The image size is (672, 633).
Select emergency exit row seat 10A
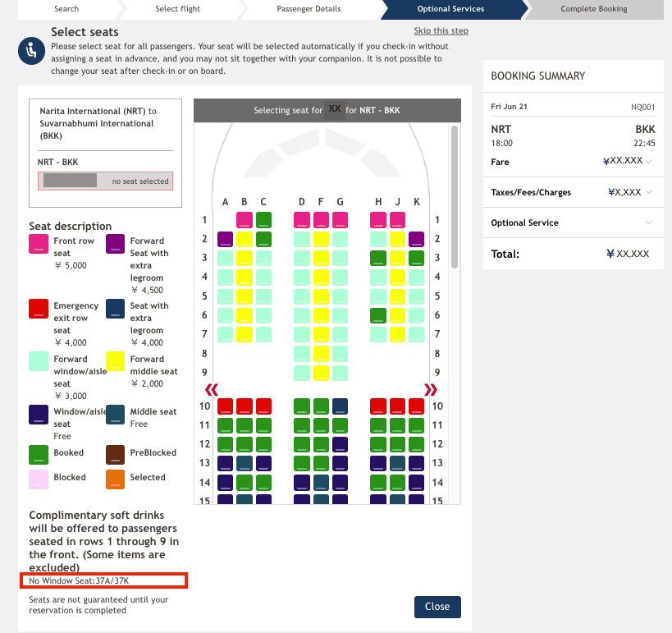tap(225, 406)
